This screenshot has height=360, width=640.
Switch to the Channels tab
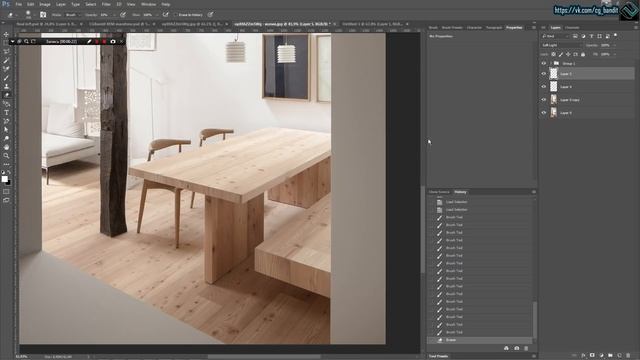572,28
